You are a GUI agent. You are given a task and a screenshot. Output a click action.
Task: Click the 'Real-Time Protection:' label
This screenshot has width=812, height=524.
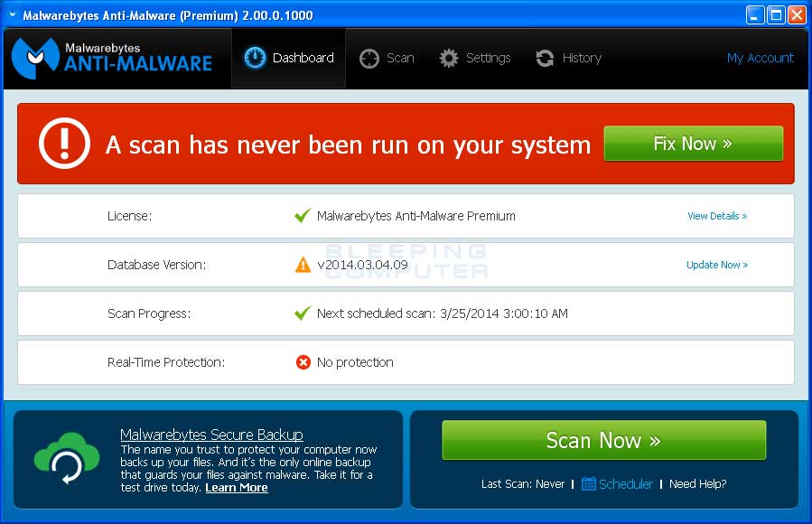point(166,362)
